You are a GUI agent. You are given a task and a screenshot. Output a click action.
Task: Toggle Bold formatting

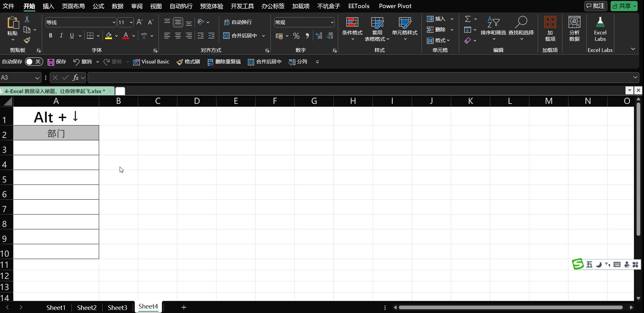[x=51, y=35]
